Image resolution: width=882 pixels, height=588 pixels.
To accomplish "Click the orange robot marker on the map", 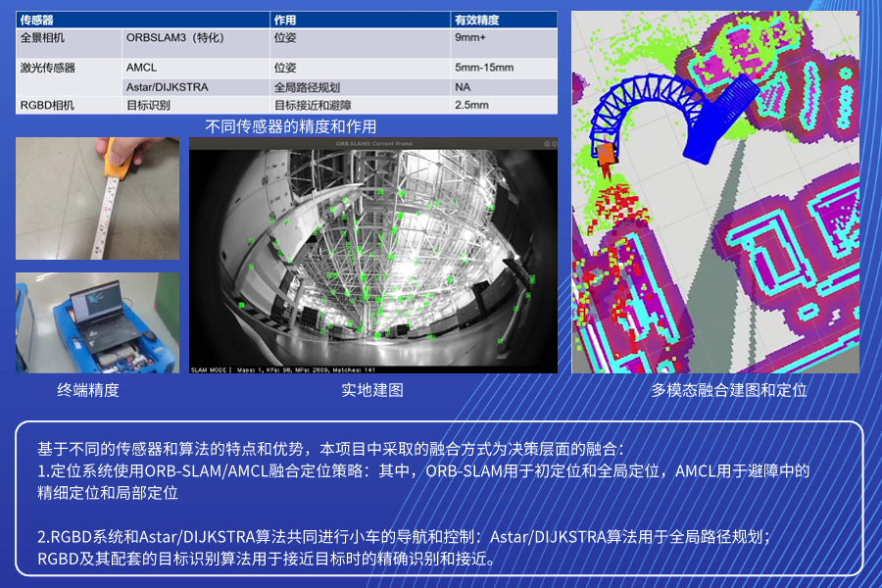I will (x=608, y=153).
